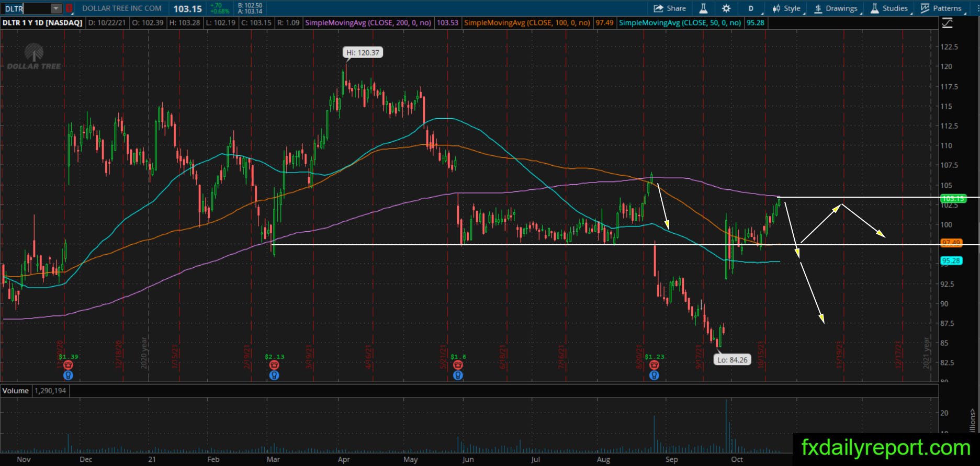Click the ask quote A: 103.14
Viewport: 980px width, 466px height.
point(250,11)
